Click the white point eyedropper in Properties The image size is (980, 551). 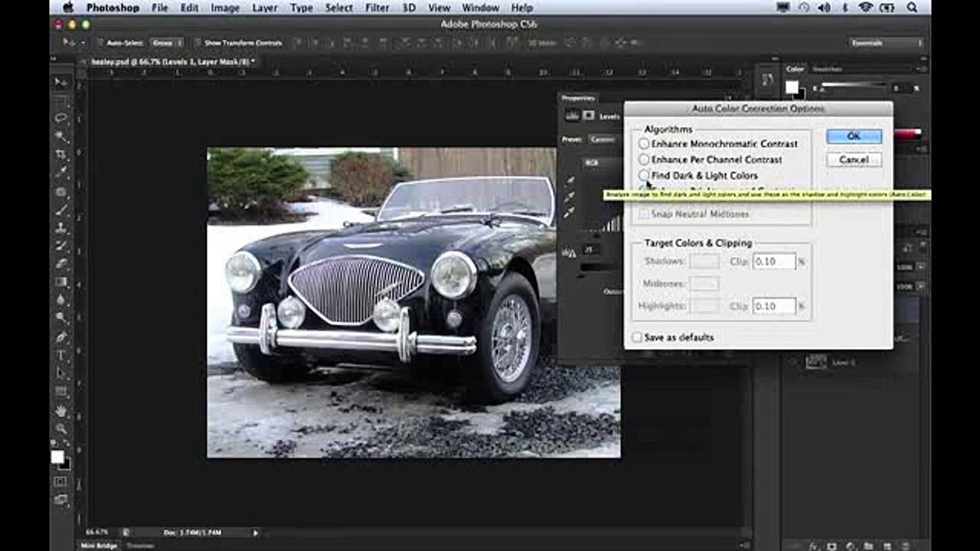570,213
